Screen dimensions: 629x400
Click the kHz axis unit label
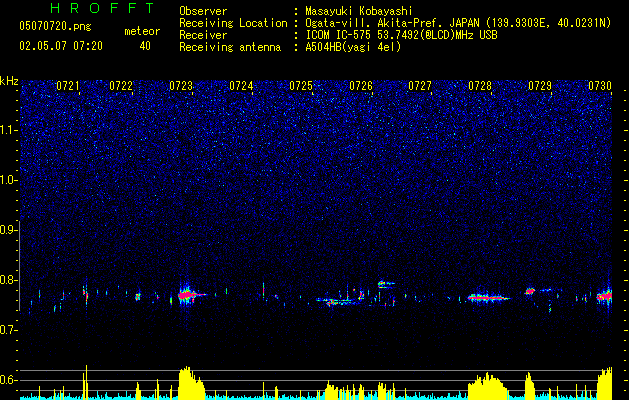pos(9,81)
